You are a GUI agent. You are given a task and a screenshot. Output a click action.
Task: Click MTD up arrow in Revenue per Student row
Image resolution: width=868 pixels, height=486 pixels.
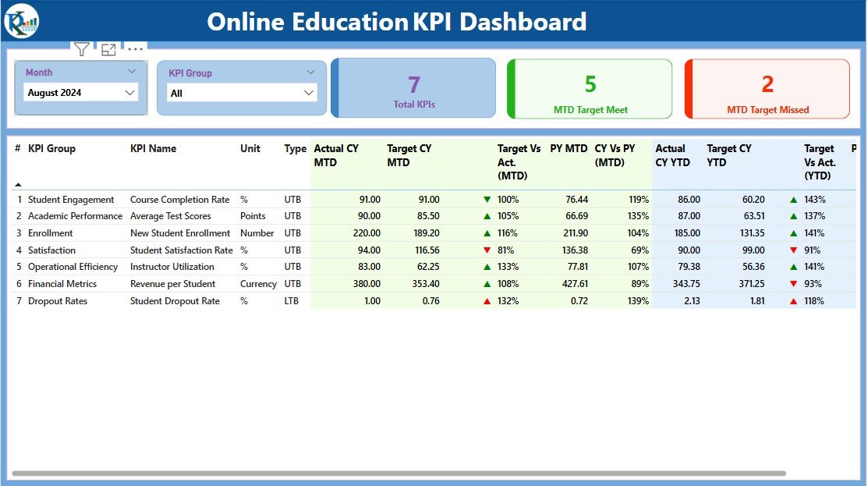[x=487, y=284]
